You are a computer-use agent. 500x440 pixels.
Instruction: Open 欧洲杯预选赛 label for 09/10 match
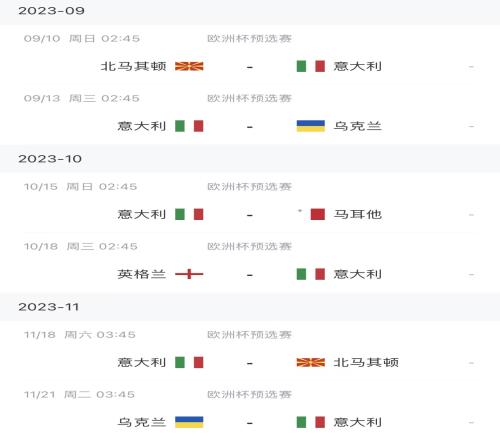coord(249,39)
